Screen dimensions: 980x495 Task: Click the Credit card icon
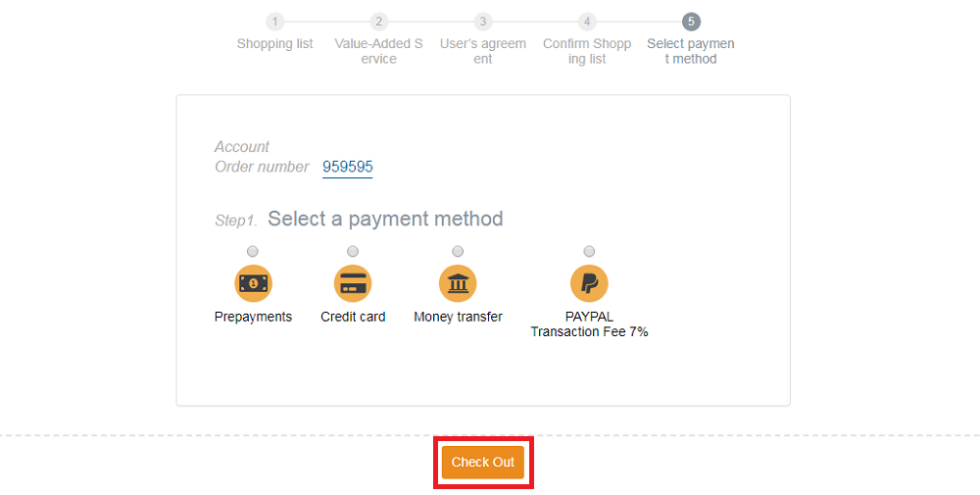(353, 283)
